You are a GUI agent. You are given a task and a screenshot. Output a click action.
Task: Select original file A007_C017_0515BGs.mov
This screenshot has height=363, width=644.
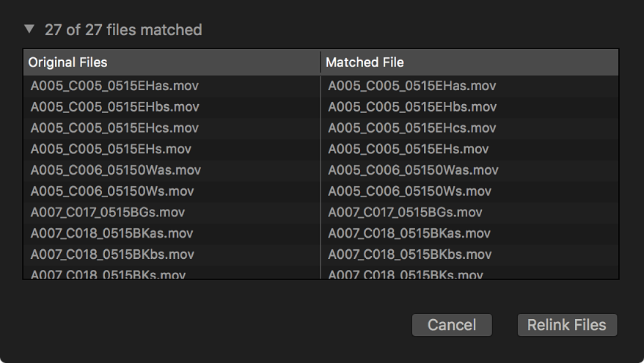[108, 213]
